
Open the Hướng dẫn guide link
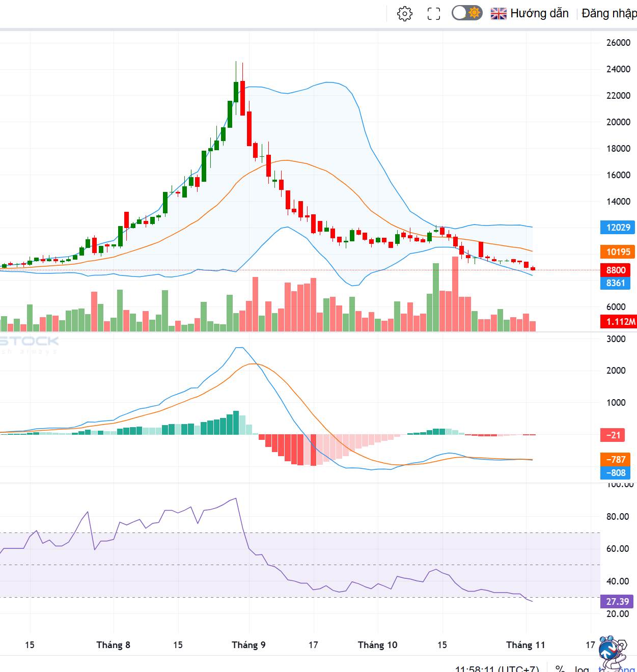[539, 13]
